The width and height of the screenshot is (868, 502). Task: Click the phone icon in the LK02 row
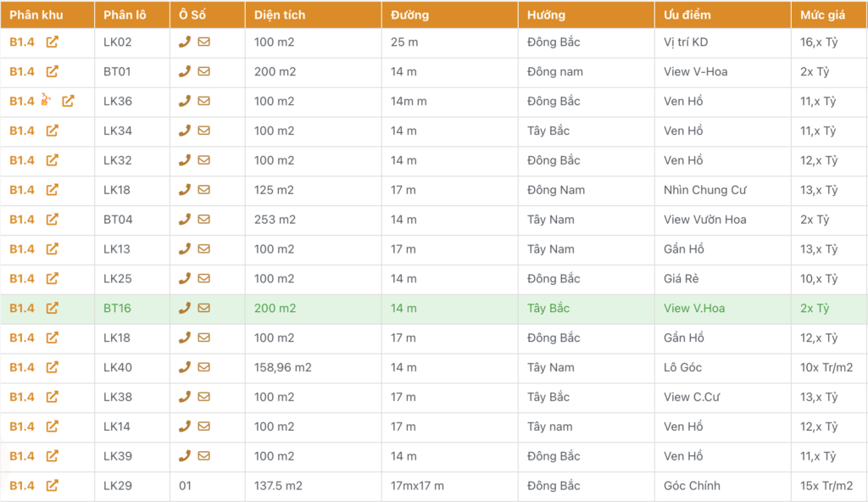coord(185,42)
